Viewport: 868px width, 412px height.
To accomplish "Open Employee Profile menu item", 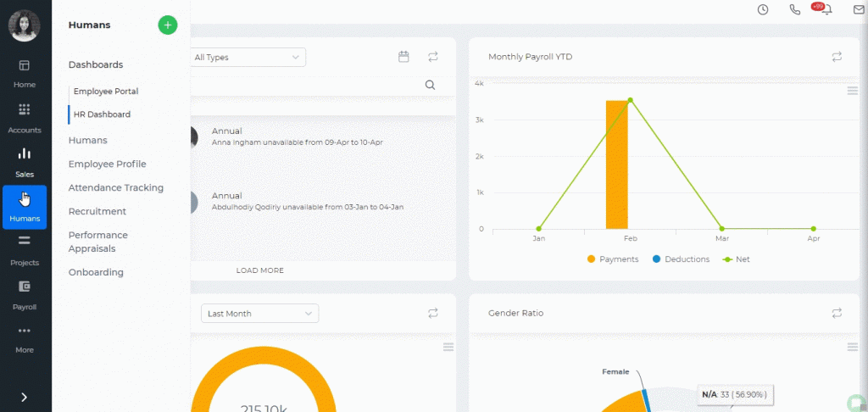I will click(x=108, y=164).
